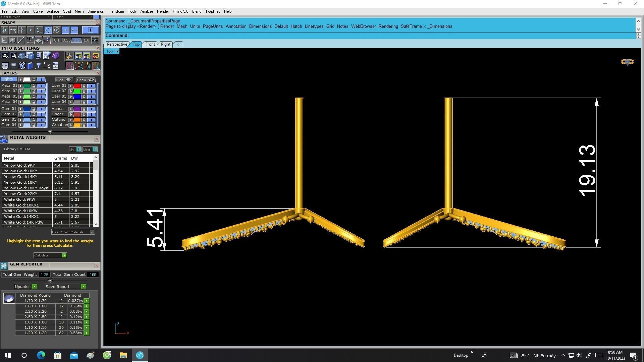Click the gears settings icon in Info & Settings
This screenshot has height=362, width=644.
pos(5,56)
